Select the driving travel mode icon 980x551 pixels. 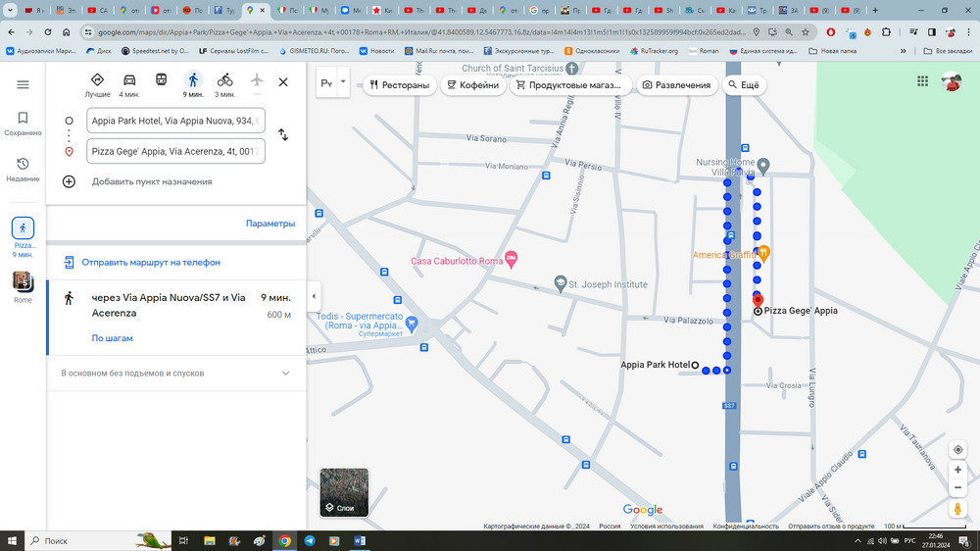[128, 80]
